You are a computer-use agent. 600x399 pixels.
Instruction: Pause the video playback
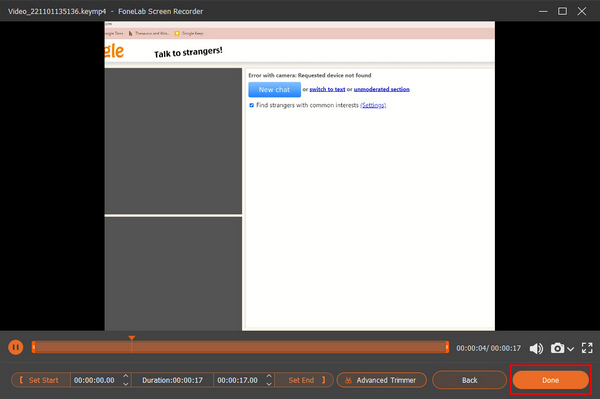16,347
